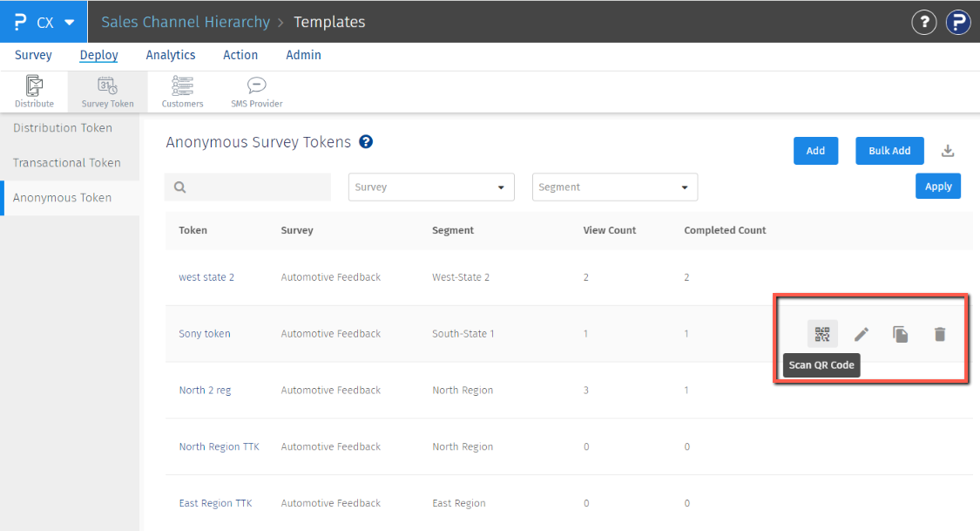The height and width of the screenshot is (531, 980).
Task: Expand the Segment filter dropdown
Action: pos(614,187)
